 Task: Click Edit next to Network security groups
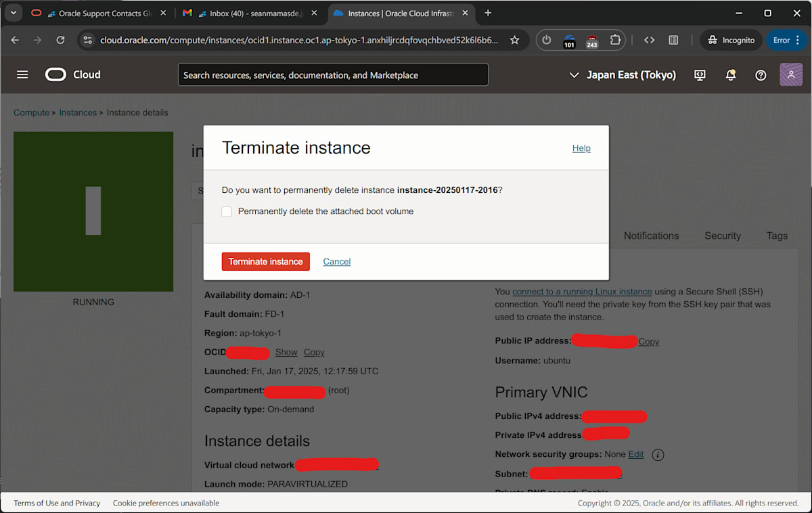coord(636,454)
